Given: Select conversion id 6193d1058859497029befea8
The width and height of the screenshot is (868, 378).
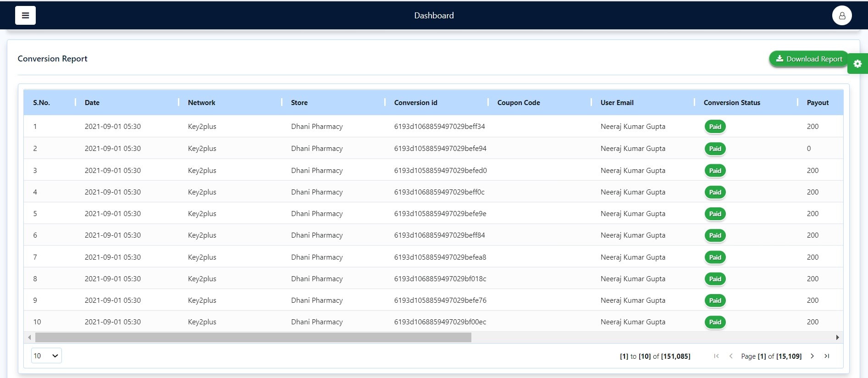Looking at the screenshot, I should pos(440,257).
